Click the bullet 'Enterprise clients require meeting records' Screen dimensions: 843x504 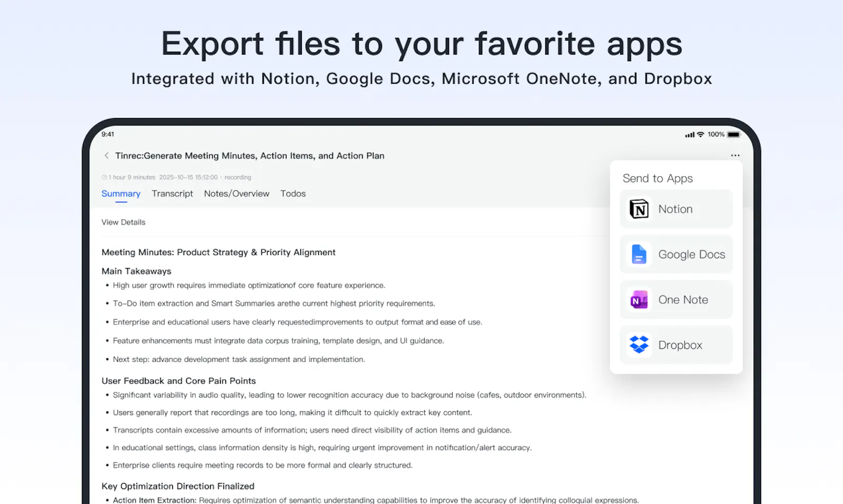(x=262, y=465)
